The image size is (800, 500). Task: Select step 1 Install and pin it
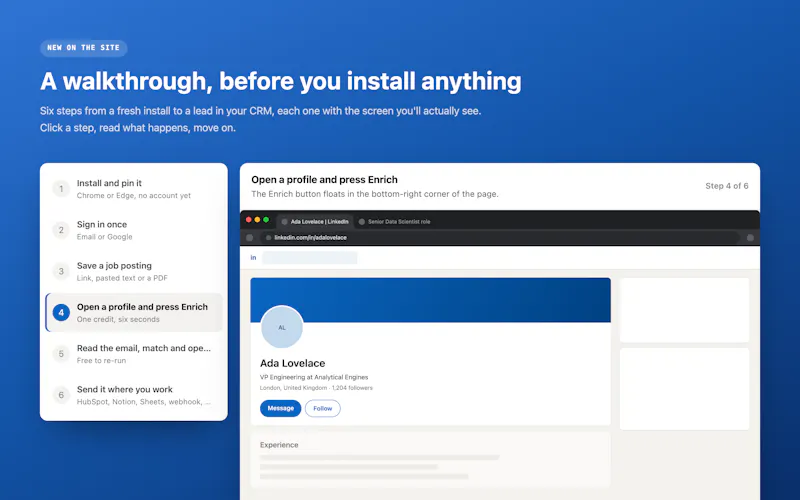(x=134, y=189)
